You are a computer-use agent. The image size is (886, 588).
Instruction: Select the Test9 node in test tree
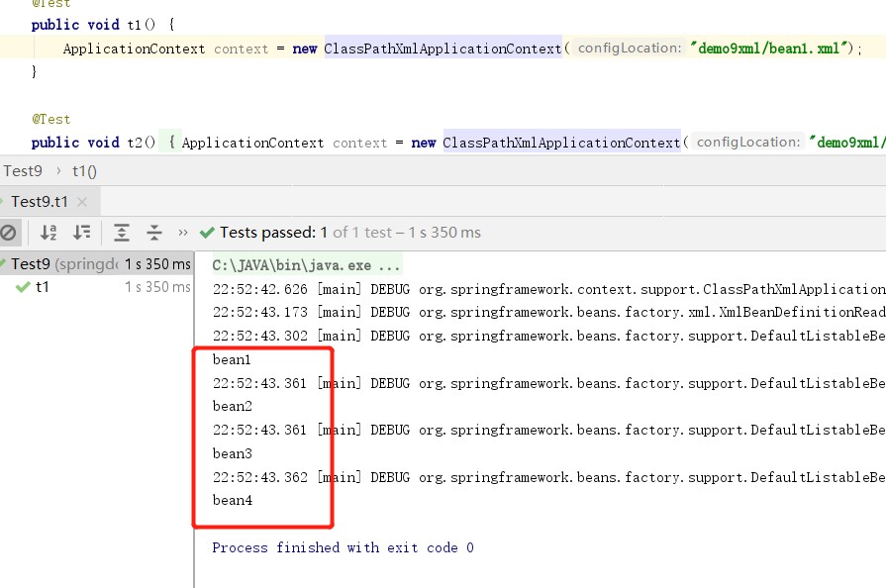tap(96, 263)
